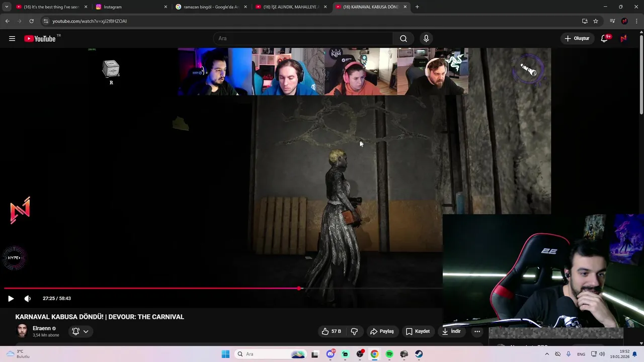Open the YouTube account avatar menu
The image size is (644, 362).
click(x=624, y=39)
